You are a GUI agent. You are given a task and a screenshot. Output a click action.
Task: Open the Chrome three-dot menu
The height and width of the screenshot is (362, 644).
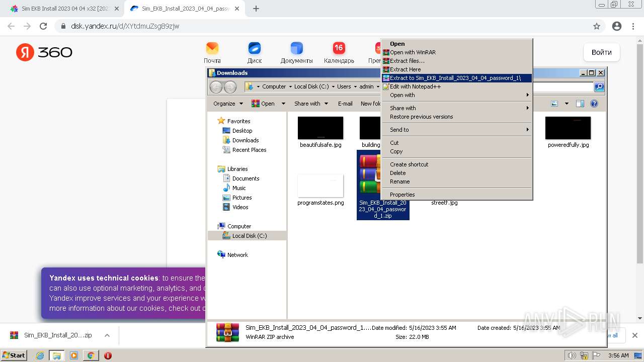[633, 26]
